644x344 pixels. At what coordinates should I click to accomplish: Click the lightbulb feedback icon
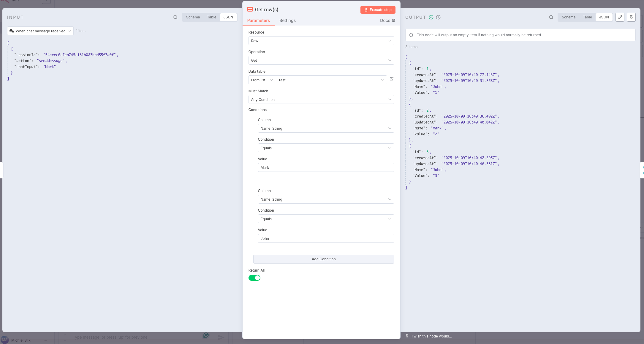tap(407, 336)
